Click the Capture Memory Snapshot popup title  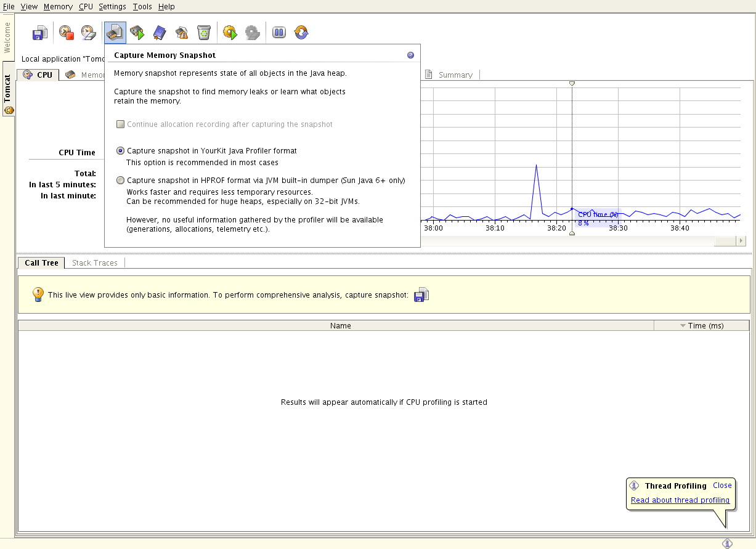[165, 55]
